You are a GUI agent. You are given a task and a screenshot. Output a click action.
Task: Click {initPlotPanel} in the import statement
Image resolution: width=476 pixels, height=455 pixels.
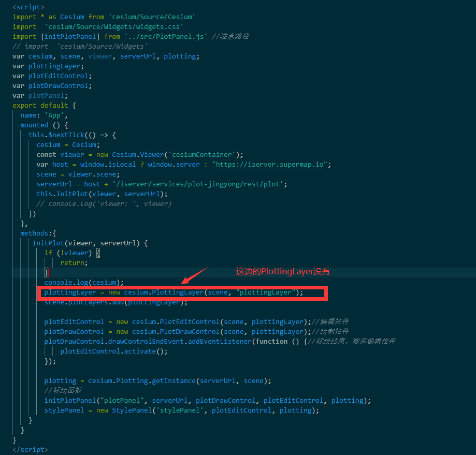70,37
